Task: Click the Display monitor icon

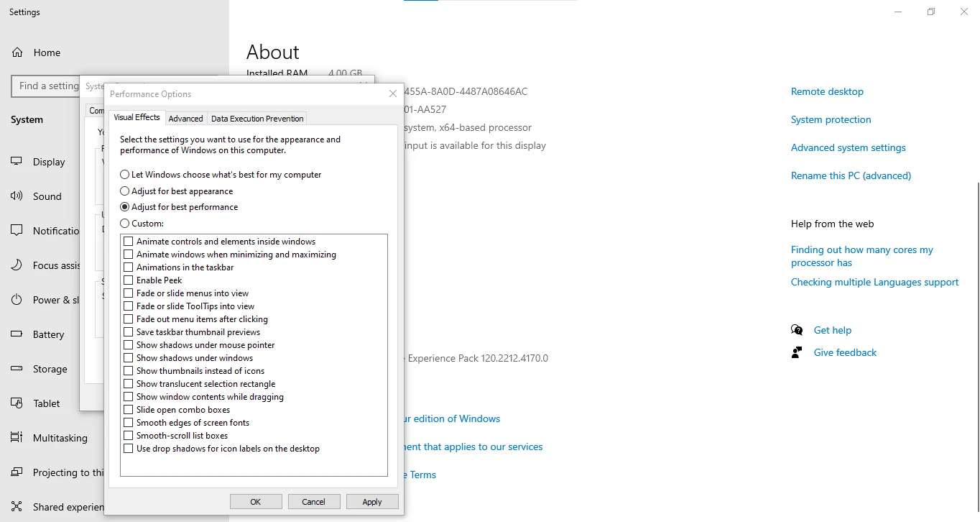Action: 17,162
